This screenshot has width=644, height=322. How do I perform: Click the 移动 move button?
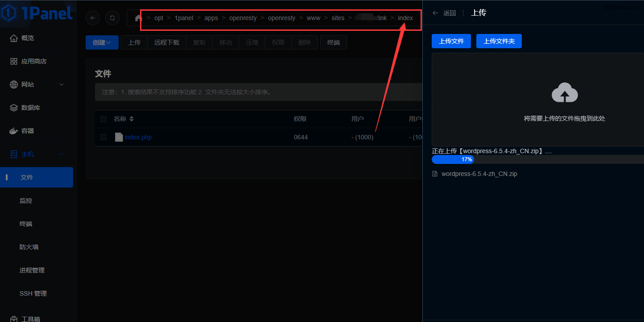pyautogui.click(x=226, y=42)
